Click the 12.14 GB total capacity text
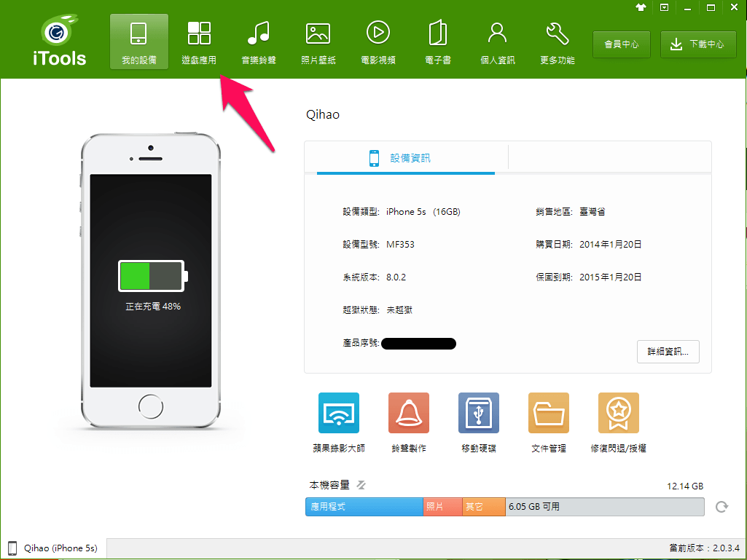 685,486
